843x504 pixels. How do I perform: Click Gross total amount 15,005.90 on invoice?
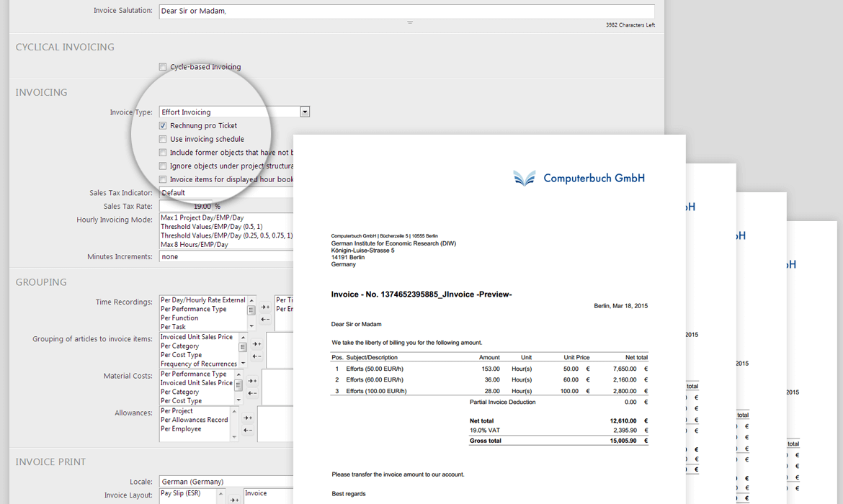pyautogui.click(x=623, y=441)
